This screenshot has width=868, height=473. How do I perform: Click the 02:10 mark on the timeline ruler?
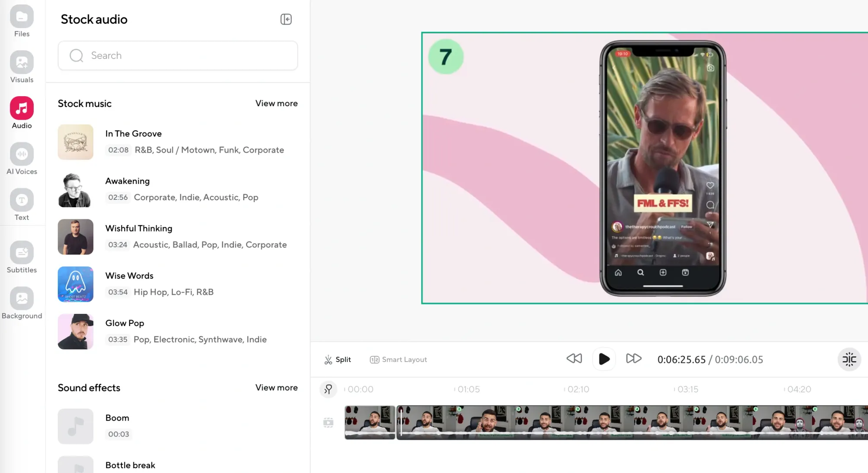tap(578, 389)
